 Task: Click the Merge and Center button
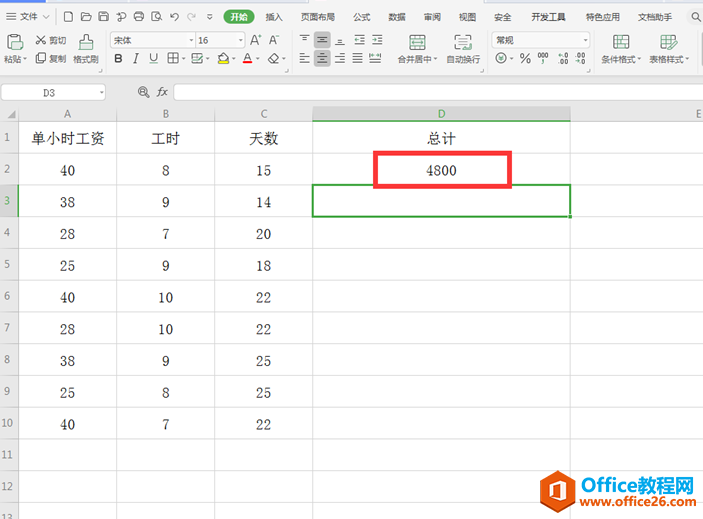(417, 49)
